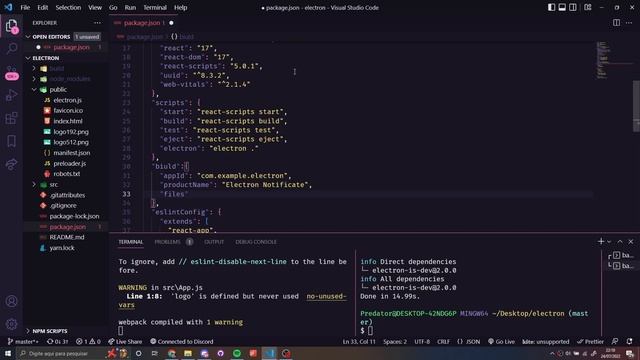Image resolution: width=640 pixels, height=360 pixels.
Task: Click the unsaved dot on package.json tab
Action: tap(171, 23)
